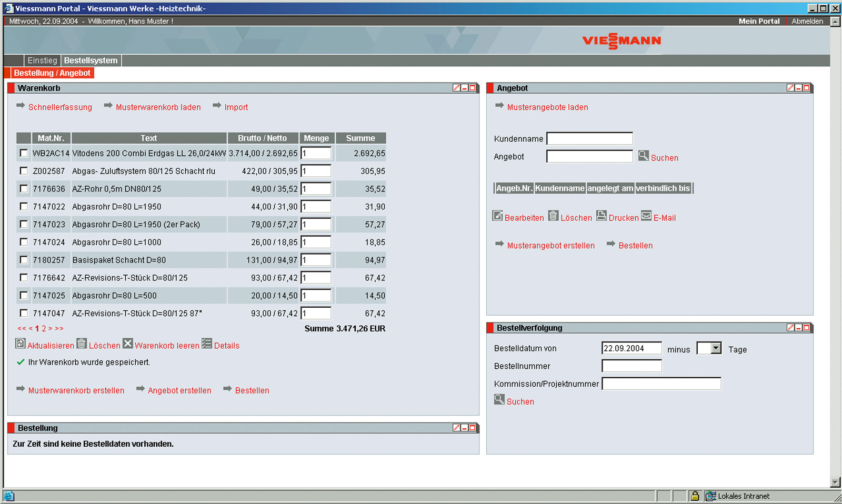842x504 pixels.
Task: Check the 7147024 Abgasrohr L=1000 checkbox
Action: pos(24,242)
